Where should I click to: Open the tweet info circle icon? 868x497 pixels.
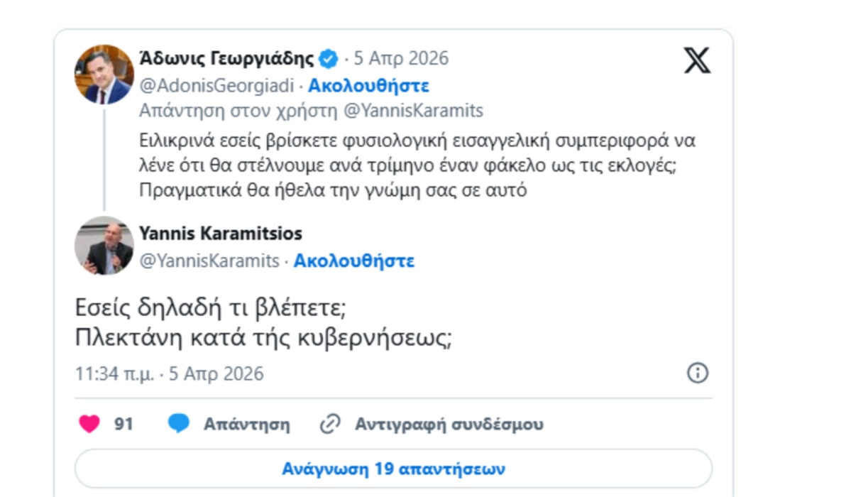tap(698, 373)
